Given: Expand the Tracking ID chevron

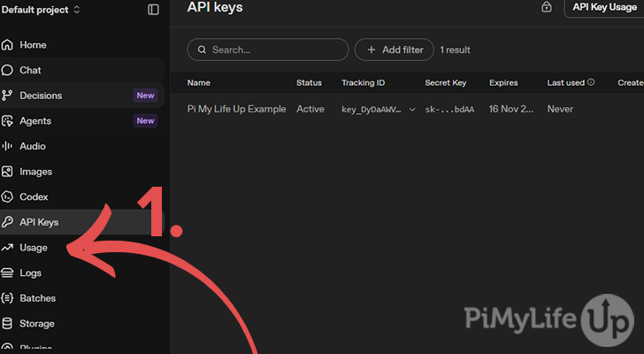Looking at the screenshot, I should [412, 109].
